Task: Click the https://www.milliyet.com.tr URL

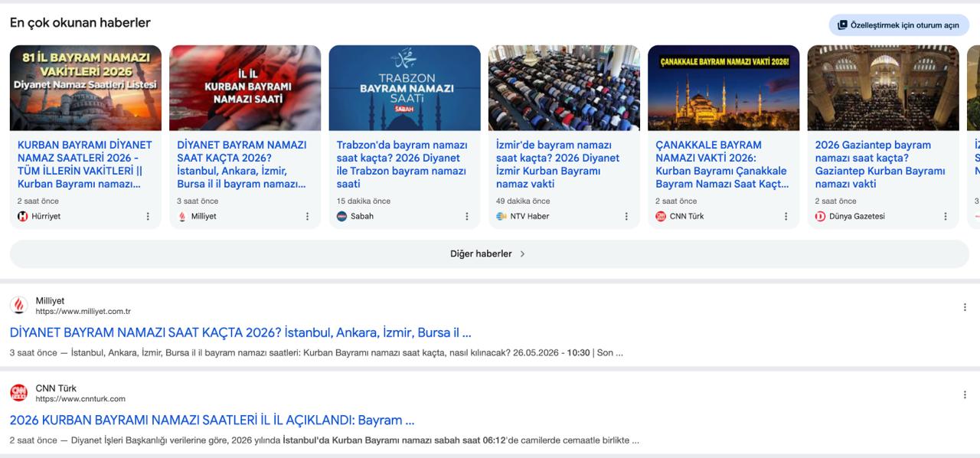Action: 83,312
